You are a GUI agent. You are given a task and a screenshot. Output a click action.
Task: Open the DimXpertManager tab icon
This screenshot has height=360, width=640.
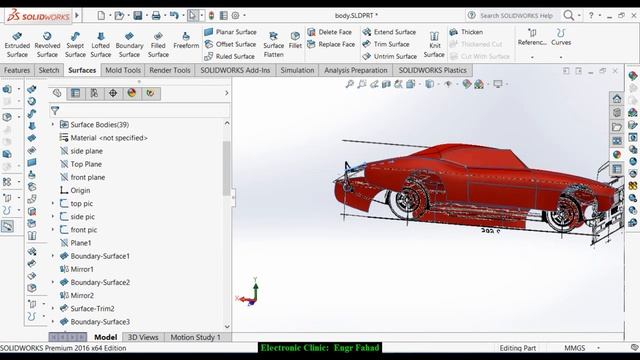pos(113,93)
